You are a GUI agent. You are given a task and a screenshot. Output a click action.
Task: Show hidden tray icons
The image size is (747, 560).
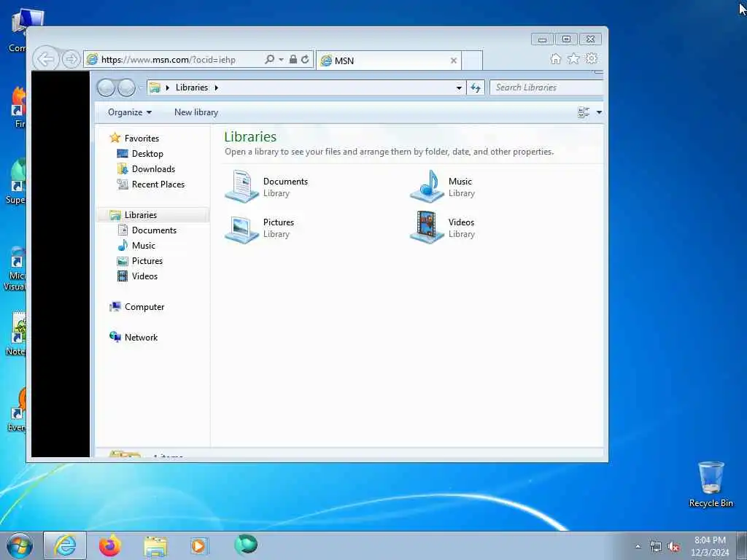point(638,546)
